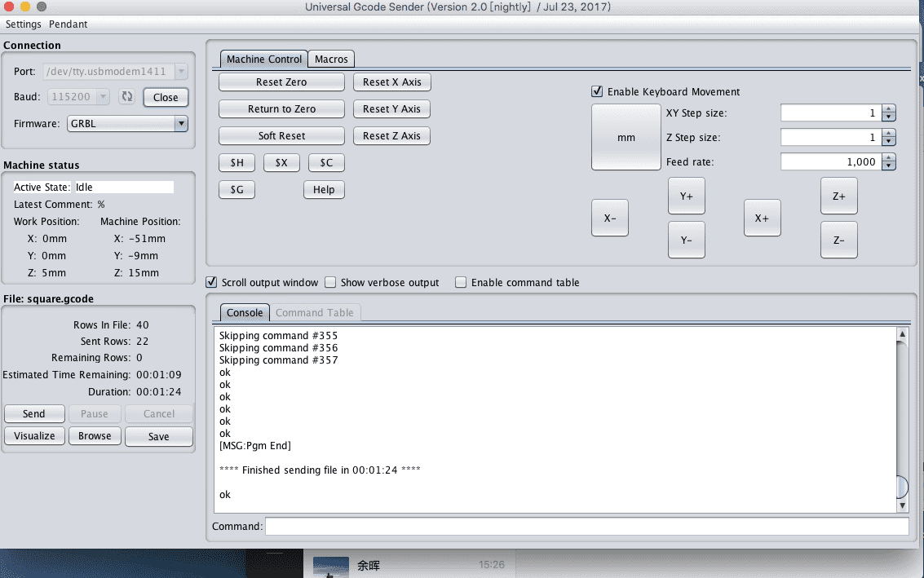The width and height of the screenshot is (924, 578).
Task: Click 'Finished sending file' console line
Action: [320, 470]
